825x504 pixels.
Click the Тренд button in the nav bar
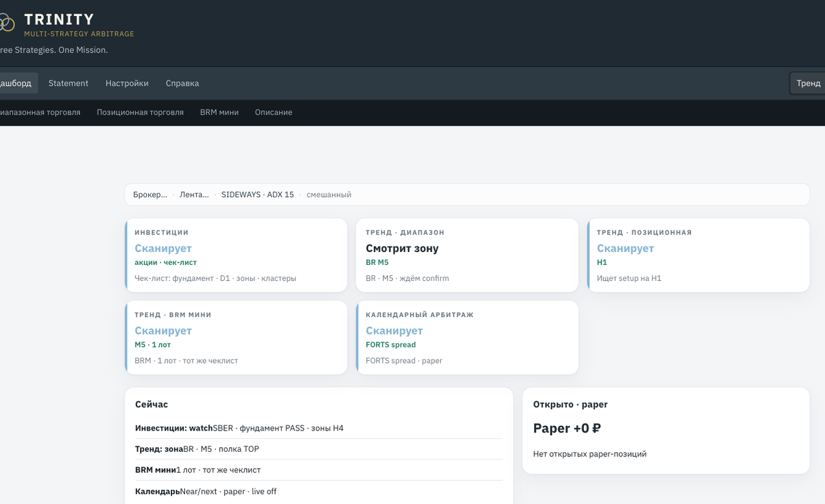click(808, 83)
